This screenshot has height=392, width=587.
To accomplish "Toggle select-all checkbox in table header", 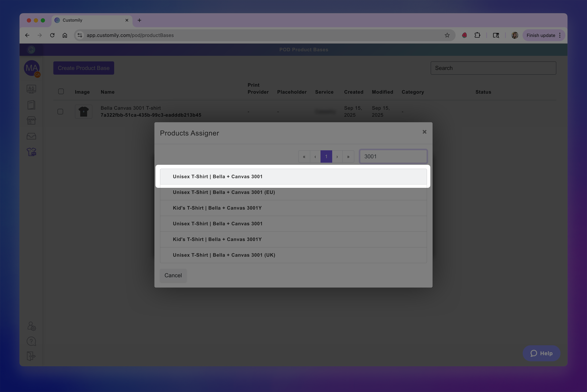I will 61,92.
